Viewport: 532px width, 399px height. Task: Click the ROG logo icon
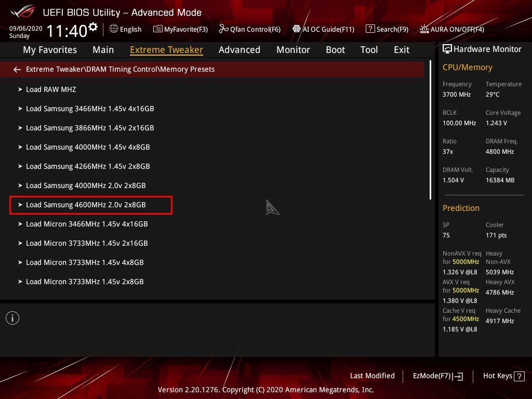pos(23,12)
